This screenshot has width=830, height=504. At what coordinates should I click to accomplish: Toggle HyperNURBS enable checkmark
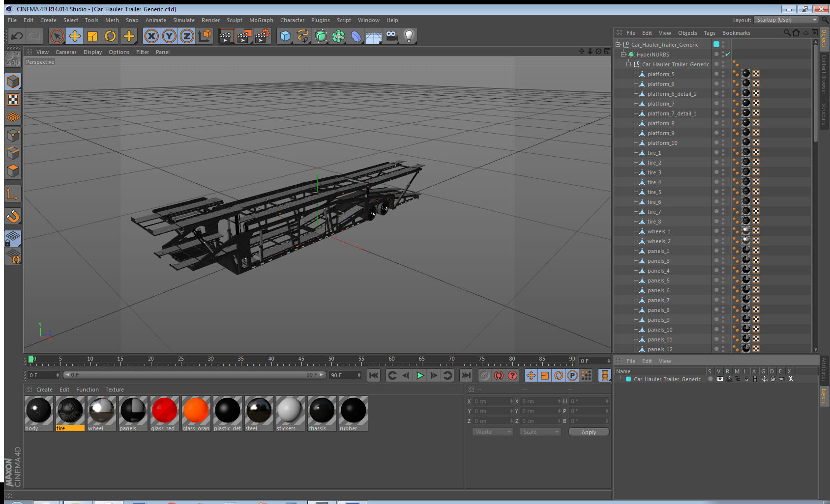coord(728,54)
